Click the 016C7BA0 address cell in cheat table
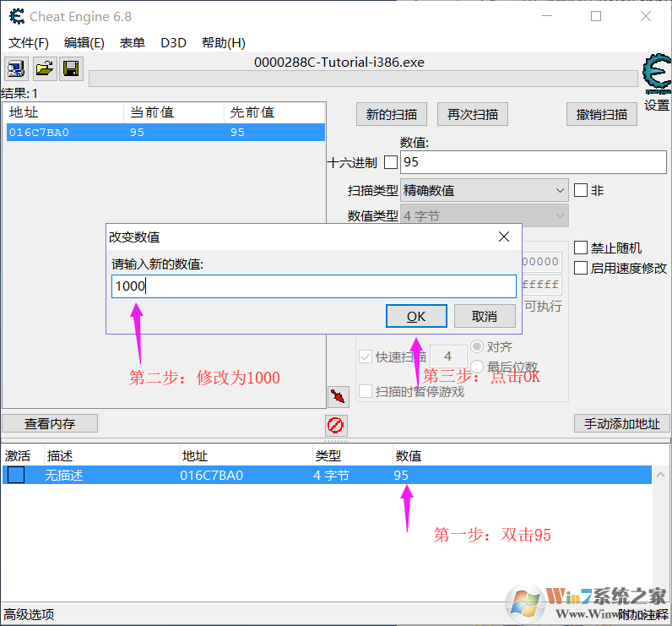This screenshot has height=626, width=672. [x=212, y=475]
